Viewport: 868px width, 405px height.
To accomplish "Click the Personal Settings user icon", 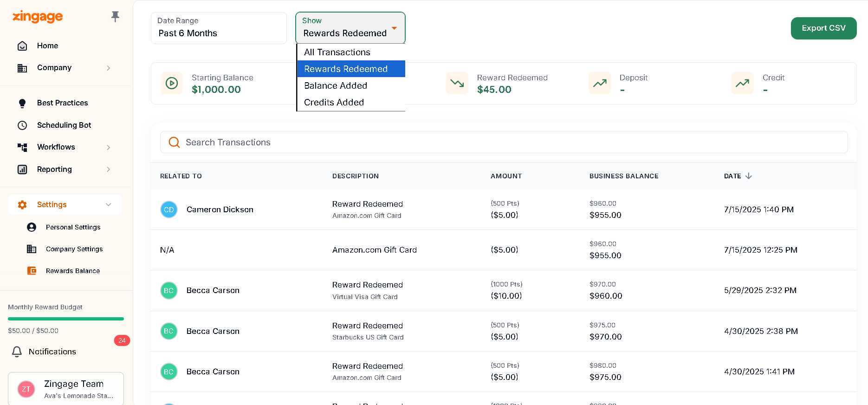I will coord(32,227).
